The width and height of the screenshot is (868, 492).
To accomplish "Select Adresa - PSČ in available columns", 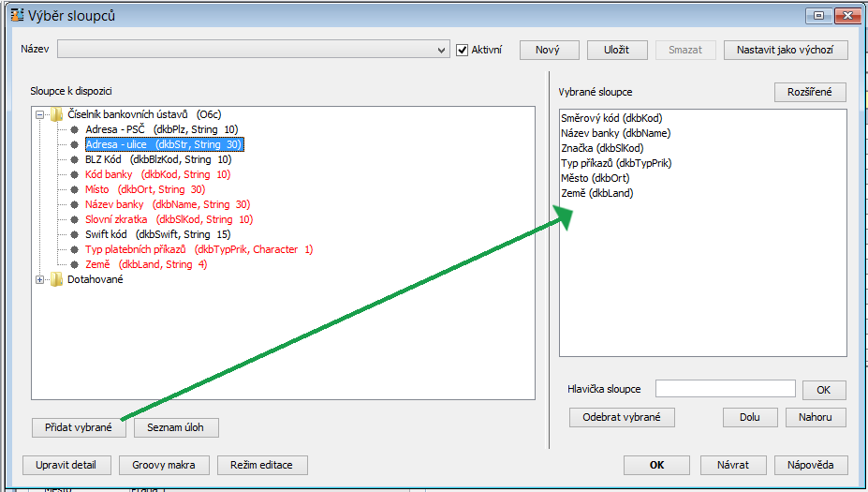I will (x=114, y=129).
